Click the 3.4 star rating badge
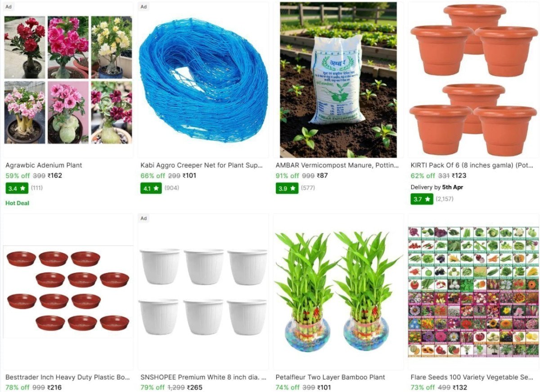540x392 pixels. (x=17, y=188)
